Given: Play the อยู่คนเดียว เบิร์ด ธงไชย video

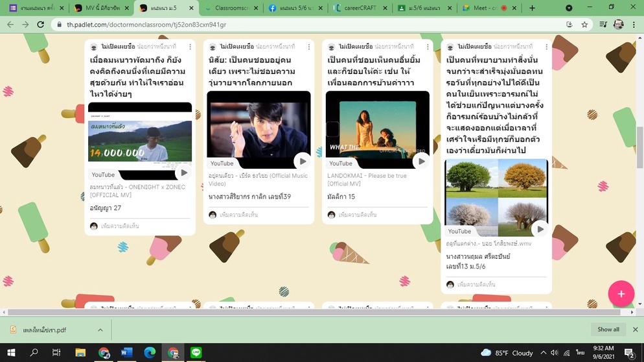Looking at the screenshot, I should tap(303, 162).
